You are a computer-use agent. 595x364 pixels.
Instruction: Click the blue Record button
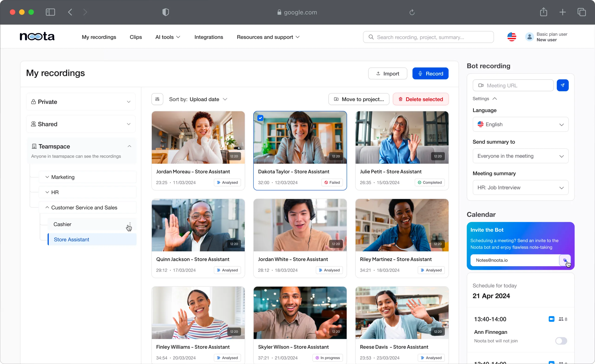430,74
